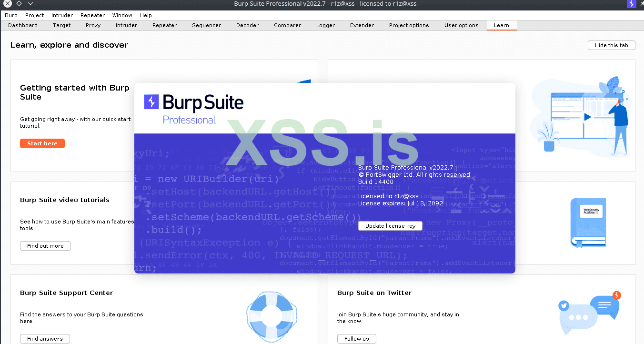Select the Learn tab
Screen dimensions: 644x344
tap(502, 25)
